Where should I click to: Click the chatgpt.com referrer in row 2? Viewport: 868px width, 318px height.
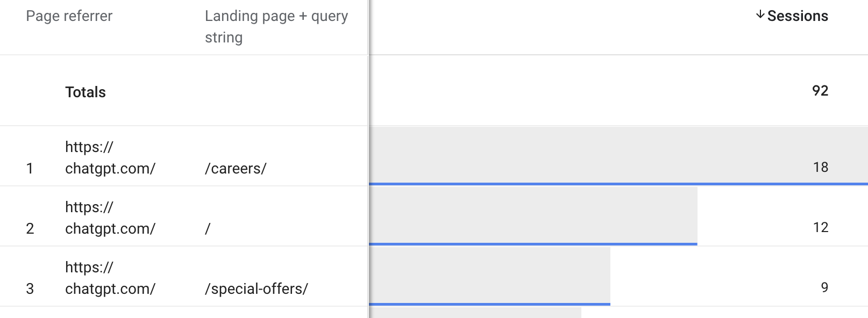click(x=110, y=218)
